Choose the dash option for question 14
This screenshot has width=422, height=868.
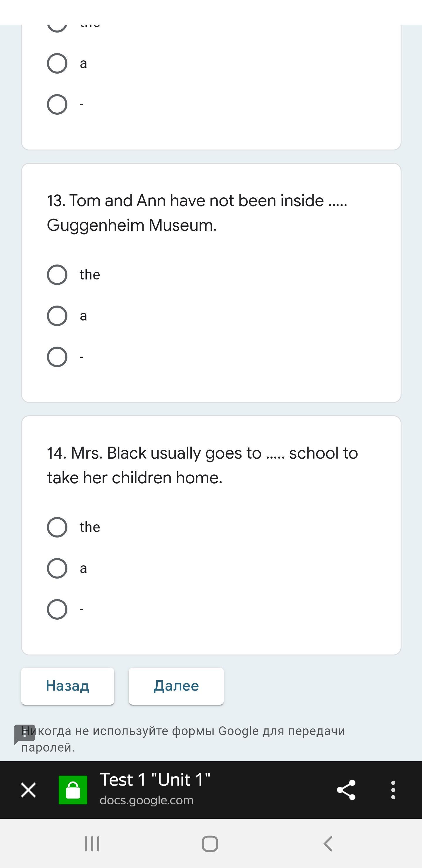click(57, 609)
